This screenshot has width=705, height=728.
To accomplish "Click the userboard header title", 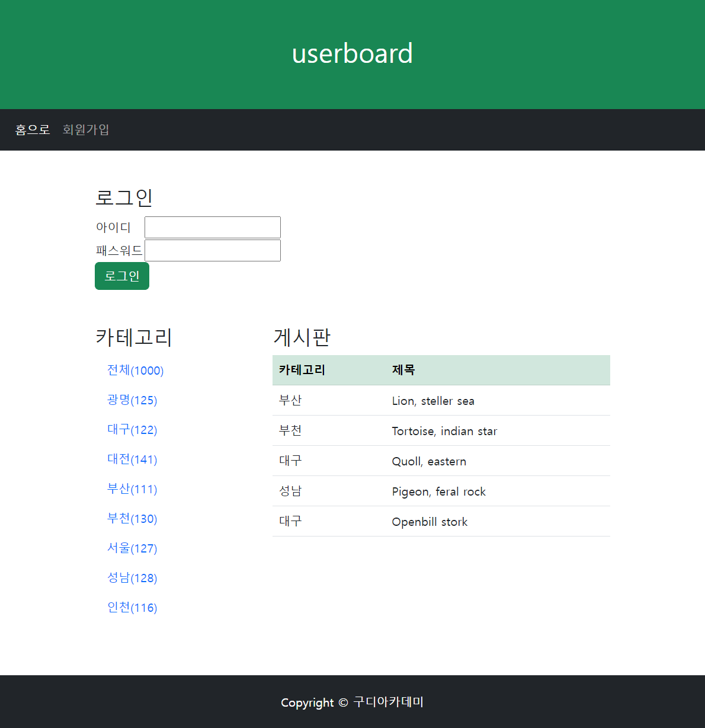I will tap(352, 53).
